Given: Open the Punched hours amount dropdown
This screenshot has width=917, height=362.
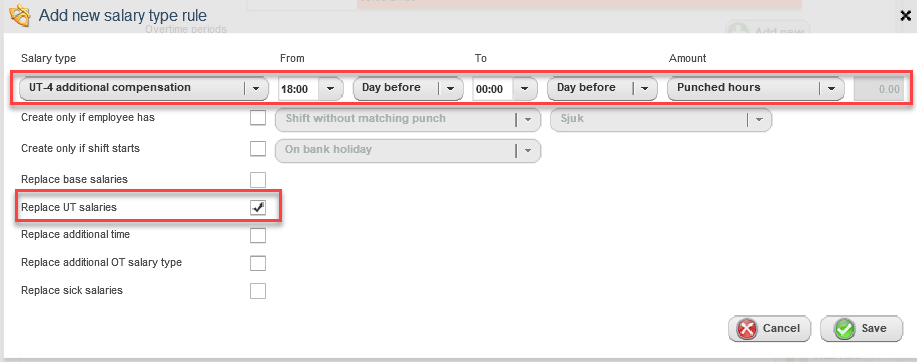Looking at the screenshot, I should (756, 88).
